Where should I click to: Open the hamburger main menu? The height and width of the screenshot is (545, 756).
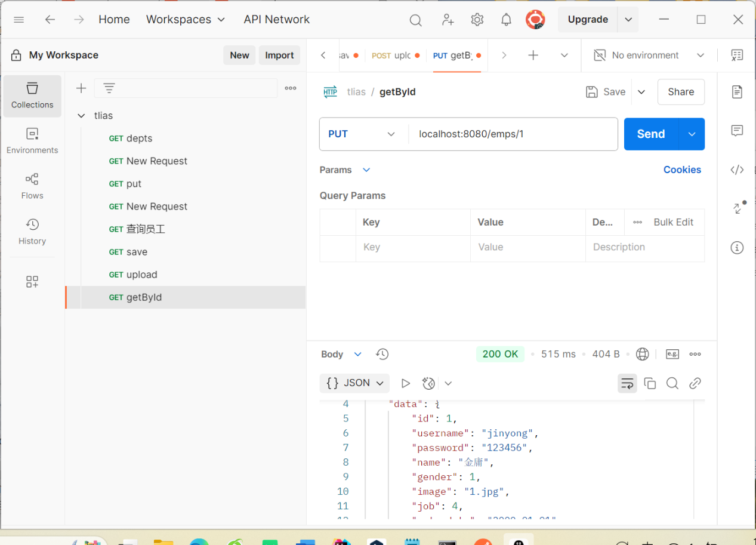[19, 20]
